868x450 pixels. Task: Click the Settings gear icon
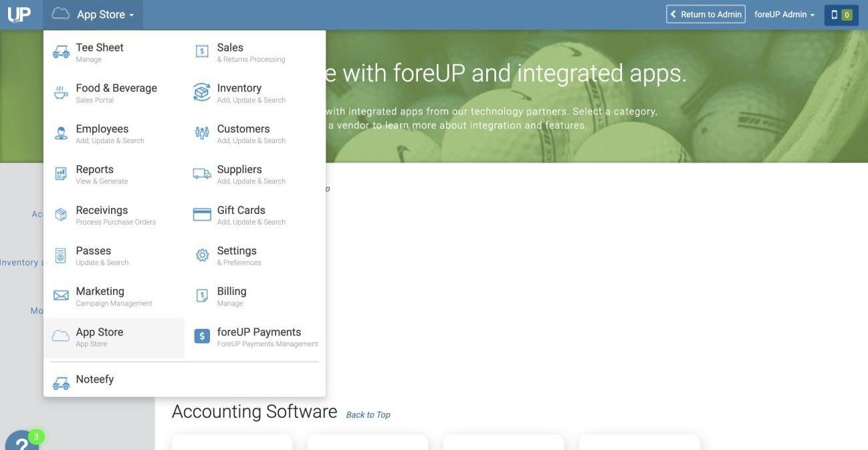pyautogui.click(x=202, y=255)
